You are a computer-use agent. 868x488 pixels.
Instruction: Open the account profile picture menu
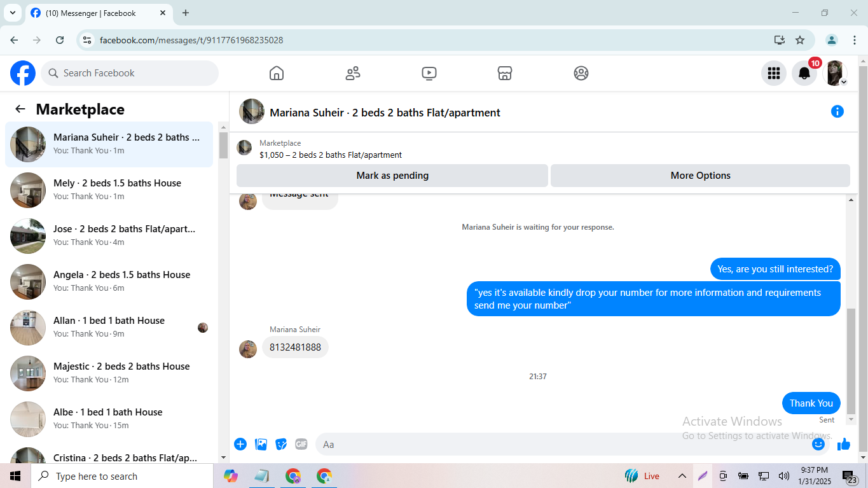coord(835,73)
